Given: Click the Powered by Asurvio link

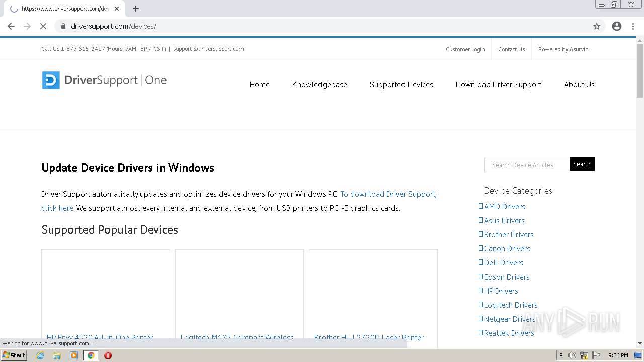Looking at the screenshot, I should coord(563,49).
